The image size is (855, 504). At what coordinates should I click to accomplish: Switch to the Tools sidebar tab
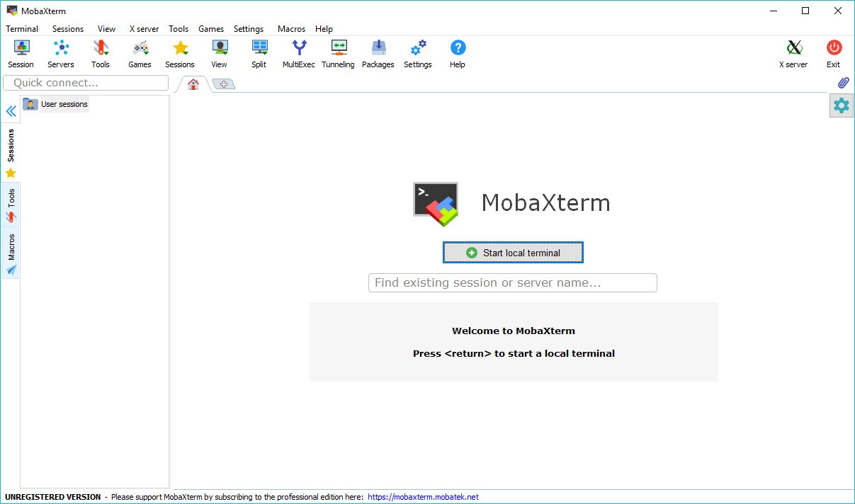(x=11, y=204)
